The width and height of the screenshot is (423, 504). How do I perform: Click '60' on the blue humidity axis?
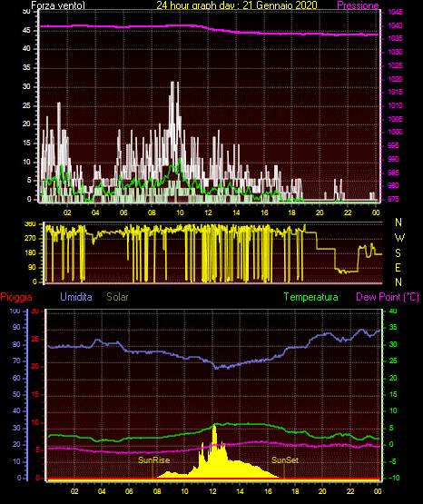[x=16, y=378]
